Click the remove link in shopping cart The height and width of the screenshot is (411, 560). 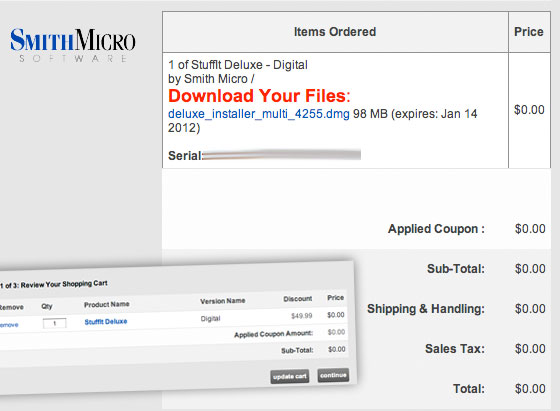[x=9, y=325]
